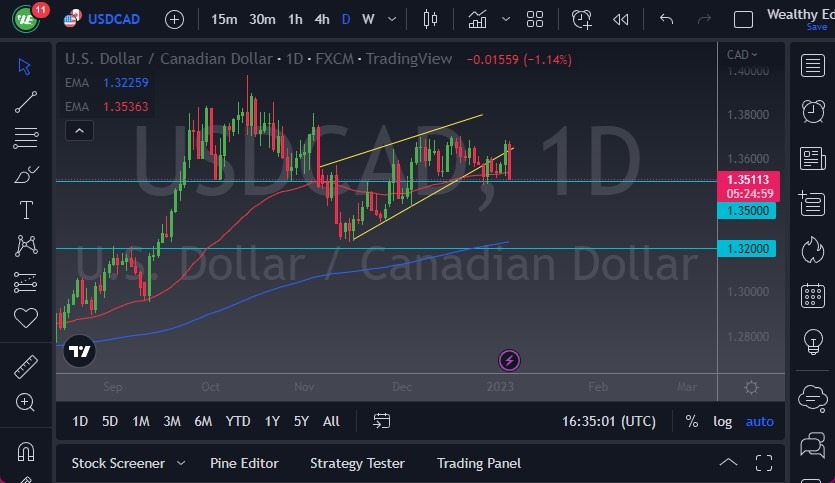
Task: Click the USDCAD symbol search
Action: point(114,19)
